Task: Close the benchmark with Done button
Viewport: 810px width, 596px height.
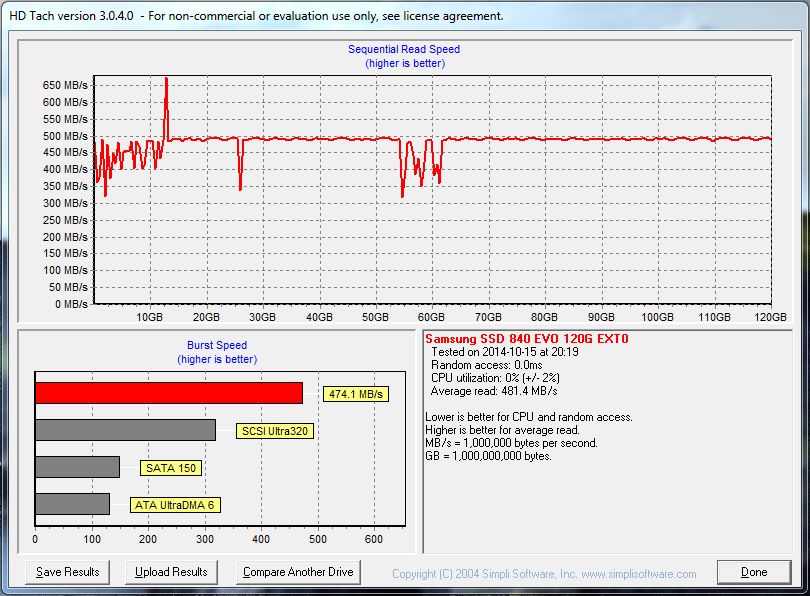Action: (x=754, y=572)
